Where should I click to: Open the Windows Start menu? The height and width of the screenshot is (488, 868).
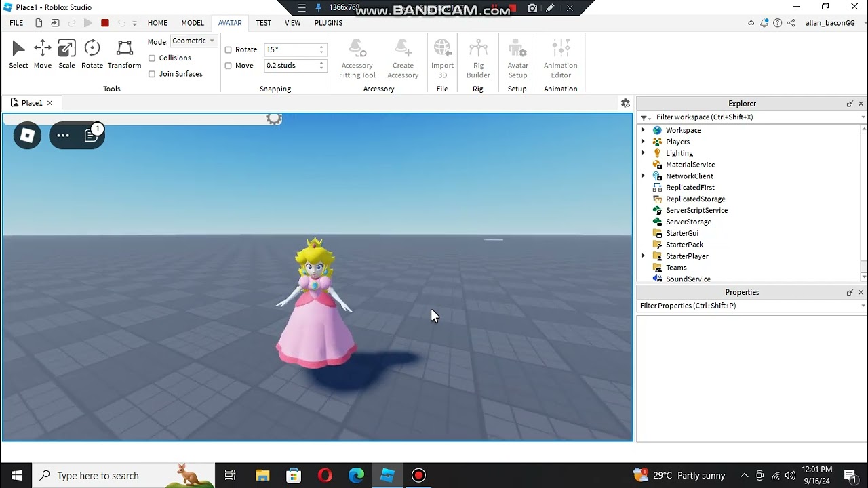coord(16,475)
